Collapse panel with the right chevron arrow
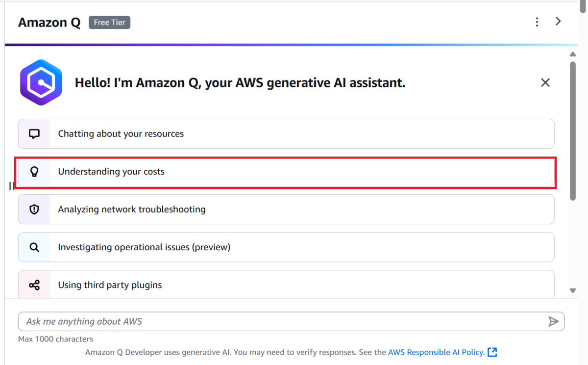 coord(558,21)
